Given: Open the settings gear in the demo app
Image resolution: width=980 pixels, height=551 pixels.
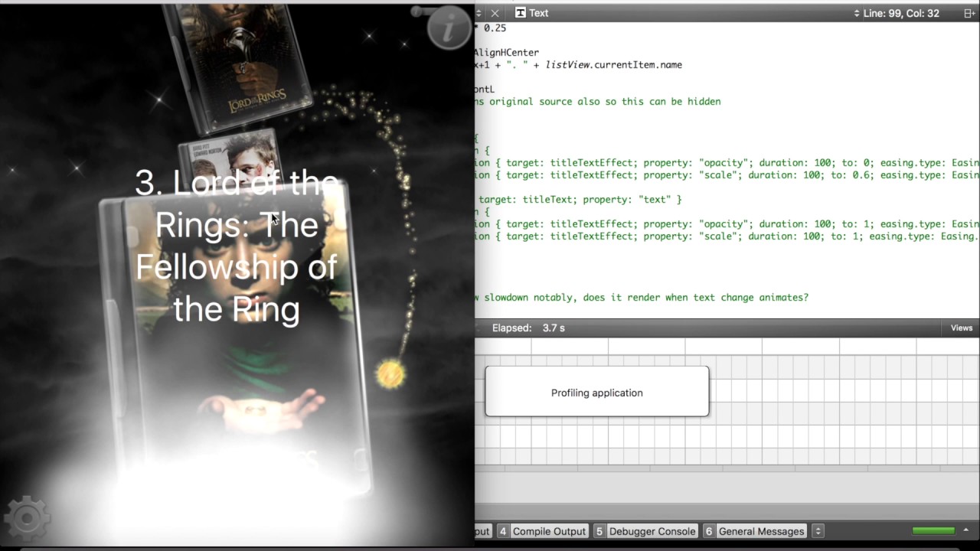Looking at the screenshot, I should (x=27, y=519).
